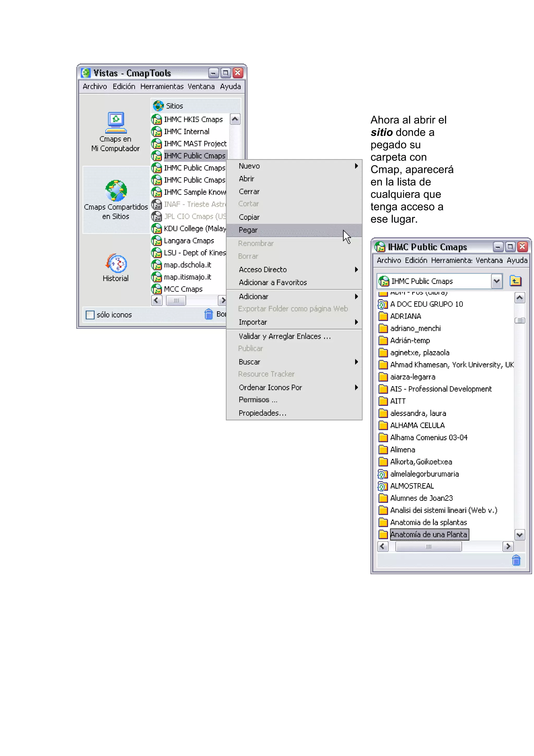The width and height of the screenshot is (534, 756).
Task: Click up arrow of IHMC folder list scrollbar
Action: [x=519, y=298]
